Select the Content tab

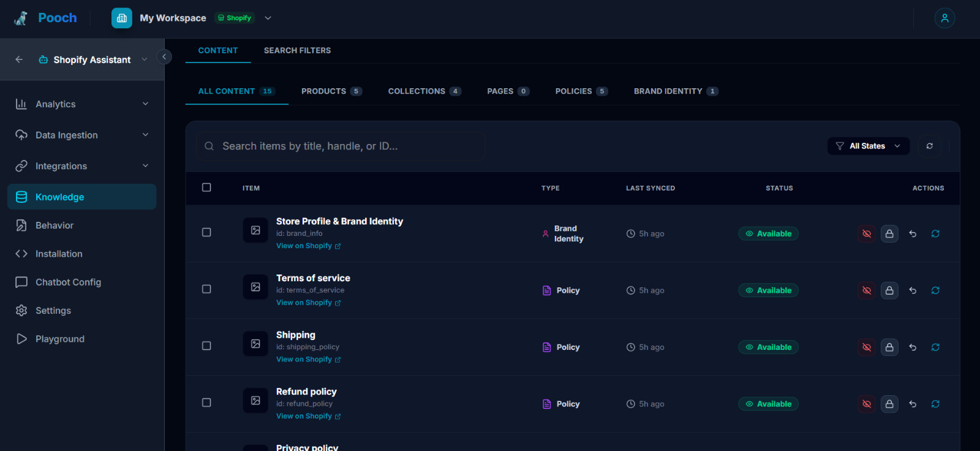218,50
